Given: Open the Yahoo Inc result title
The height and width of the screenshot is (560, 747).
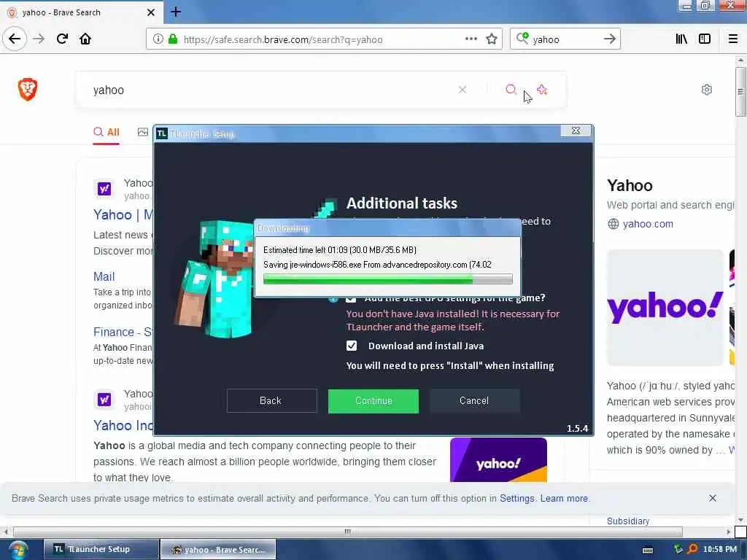Looking at the screenshot, I should 123,425.
